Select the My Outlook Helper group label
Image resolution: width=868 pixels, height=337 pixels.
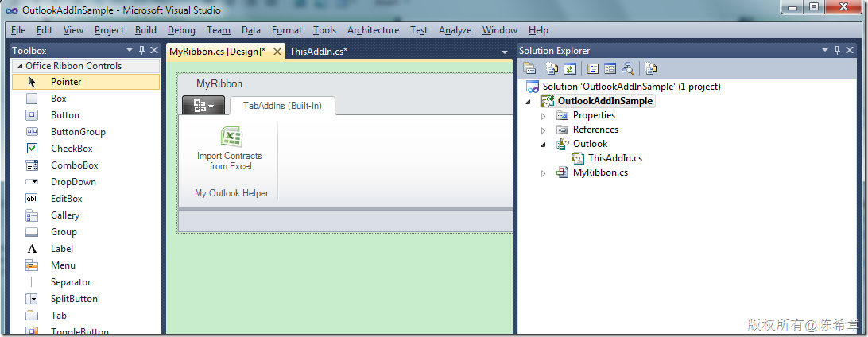point(232,193)
